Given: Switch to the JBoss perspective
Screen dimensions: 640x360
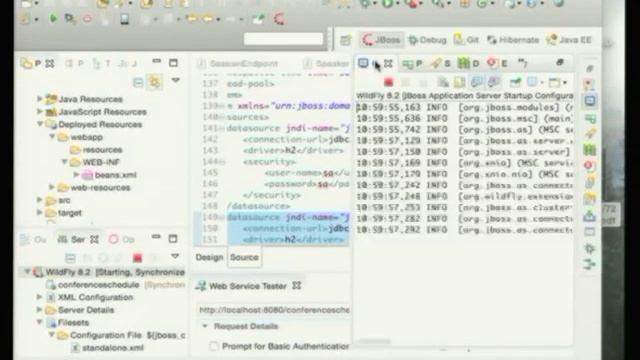Looking at the screenshot, I should [381, 40].
